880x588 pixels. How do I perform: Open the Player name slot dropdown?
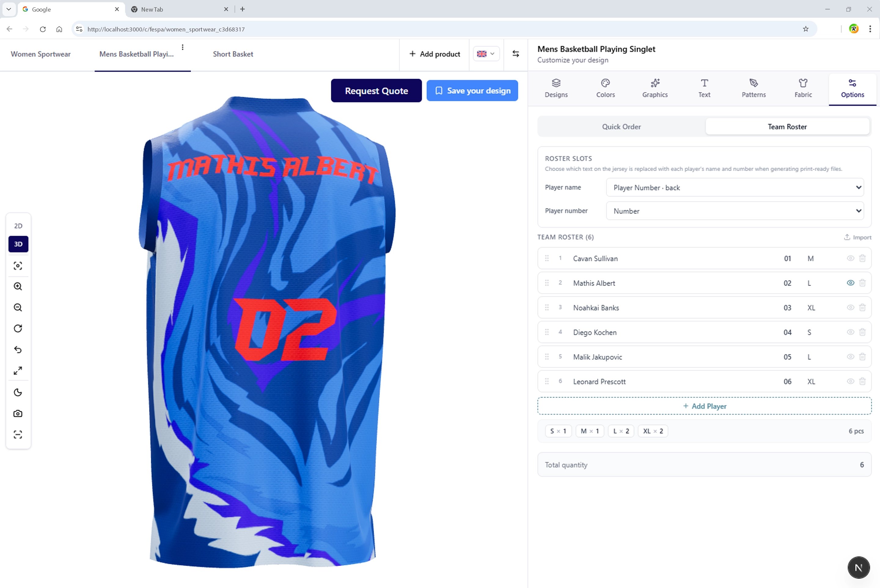735,187
